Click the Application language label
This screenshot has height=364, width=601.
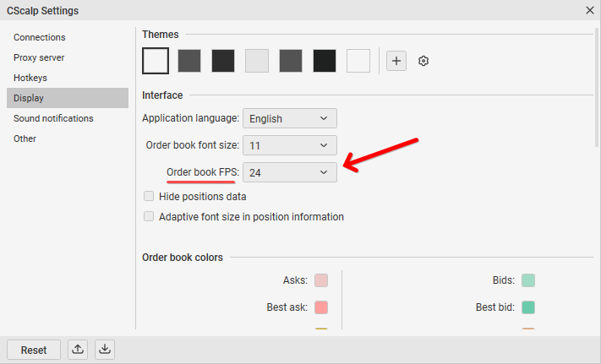190,118
